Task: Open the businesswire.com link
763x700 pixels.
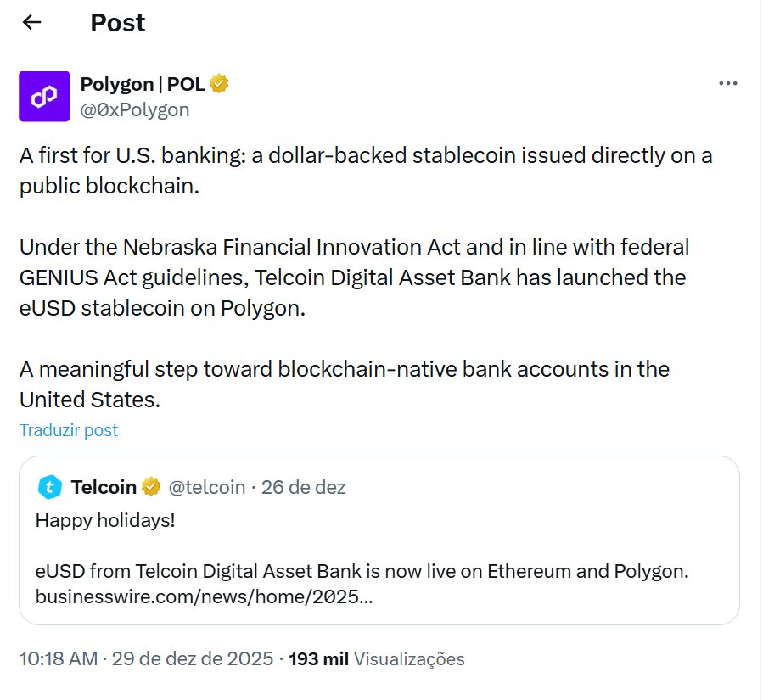Action: click(x=204, y=596)
